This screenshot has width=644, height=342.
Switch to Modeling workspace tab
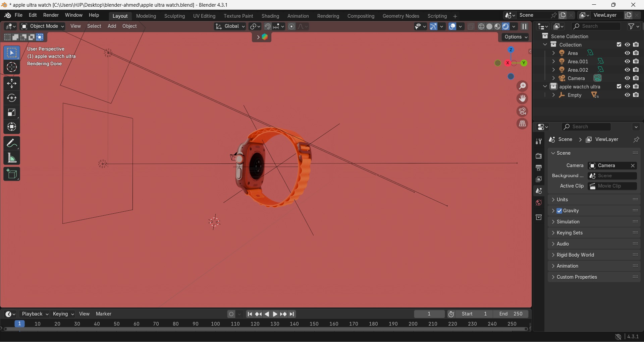click(146, 16)
